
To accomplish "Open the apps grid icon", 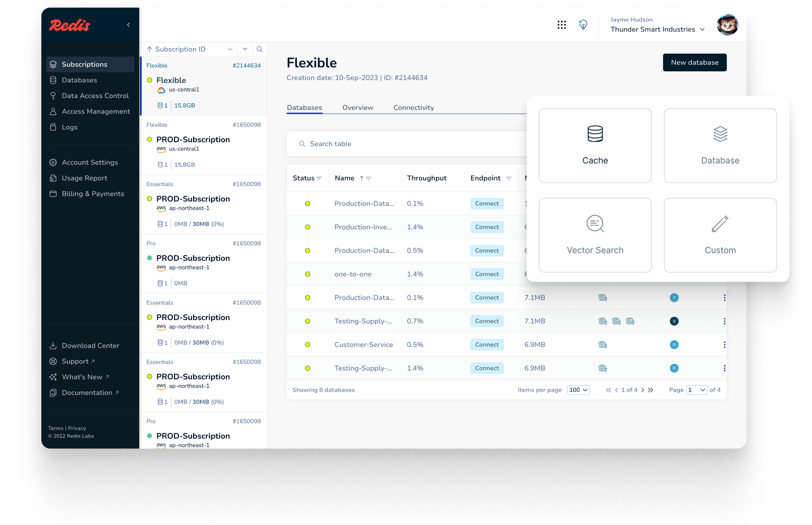I will (x=561, y=25).
